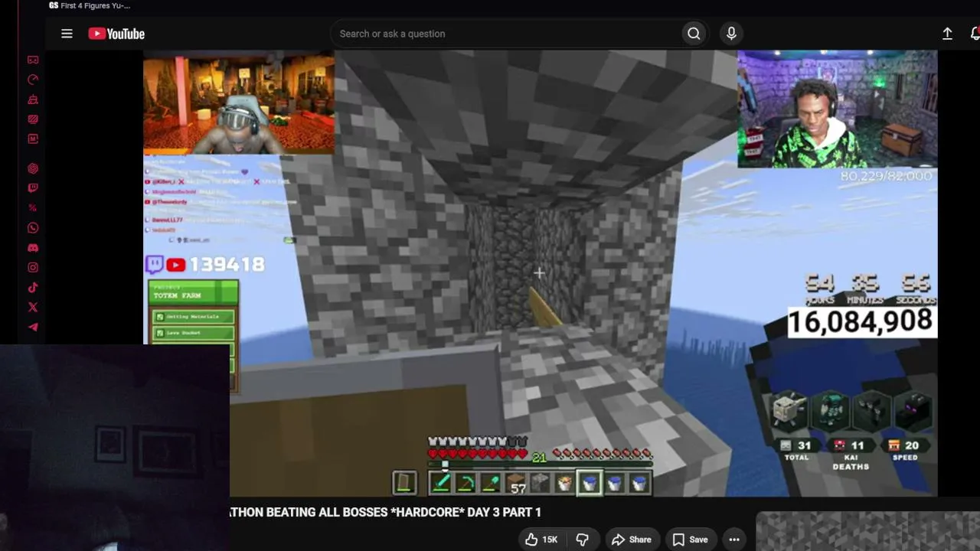
Task: Dislike the video with thumbs down
Action: click(582, 540)
